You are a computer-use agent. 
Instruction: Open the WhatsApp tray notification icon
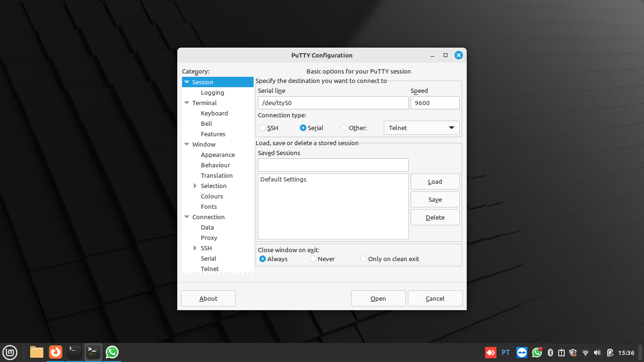tap(537, 353)
